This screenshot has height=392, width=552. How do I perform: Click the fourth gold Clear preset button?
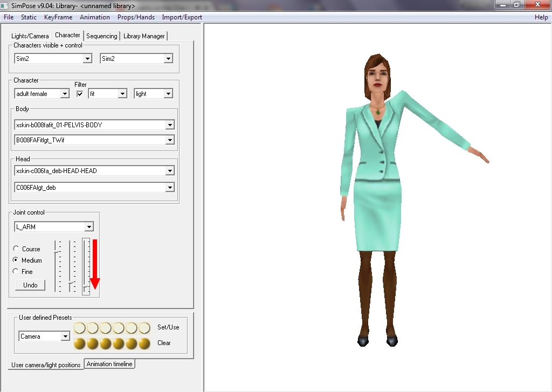119,343
